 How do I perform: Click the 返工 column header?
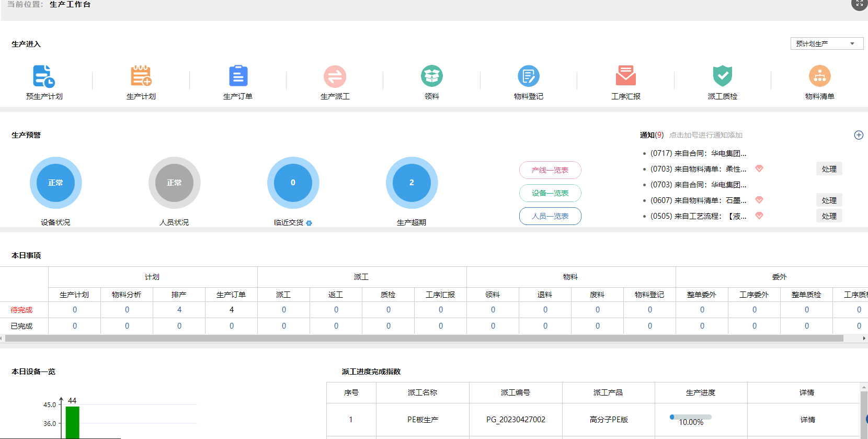336,295
